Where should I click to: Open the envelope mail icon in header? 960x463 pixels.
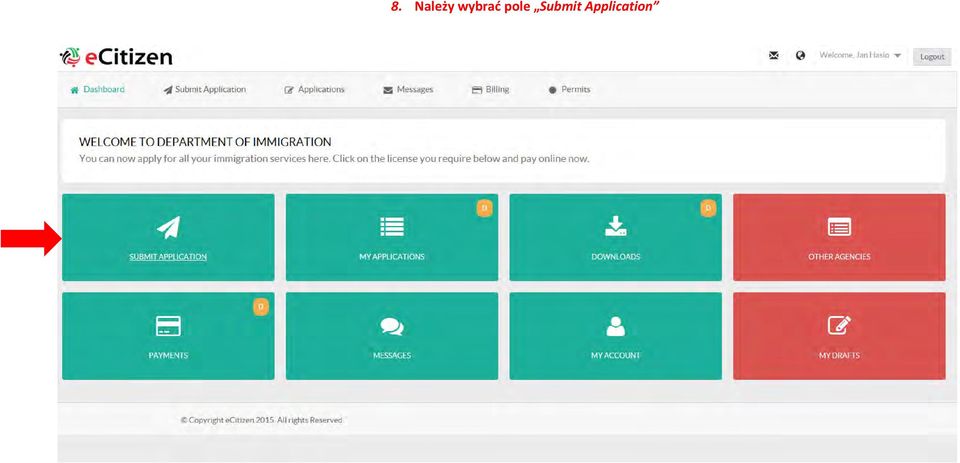coord(774,56)
